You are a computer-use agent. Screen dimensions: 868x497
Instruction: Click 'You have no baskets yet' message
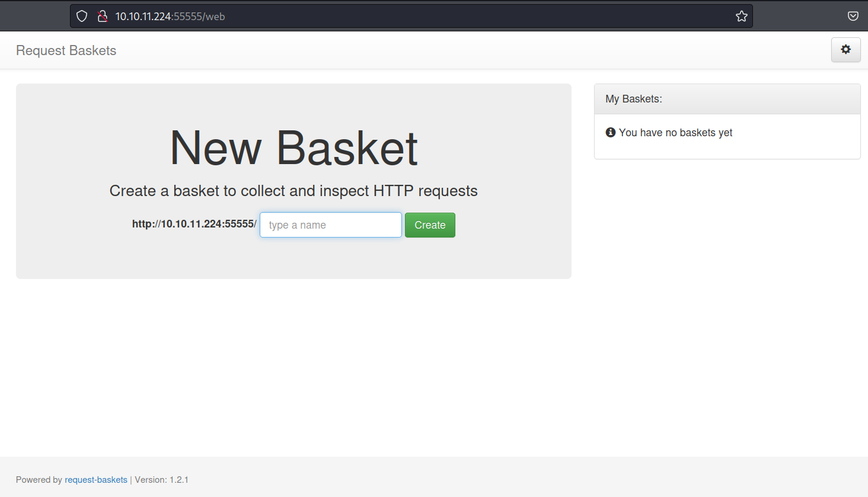pyautogui.click(x=676, y=132)
